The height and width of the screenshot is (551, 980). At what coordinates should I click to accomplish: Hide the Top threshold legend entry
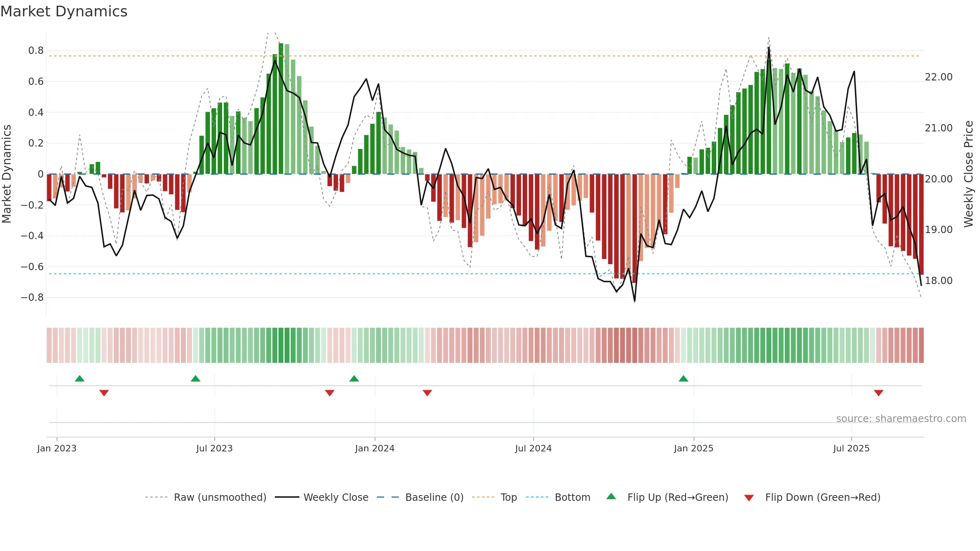[494, 497]
